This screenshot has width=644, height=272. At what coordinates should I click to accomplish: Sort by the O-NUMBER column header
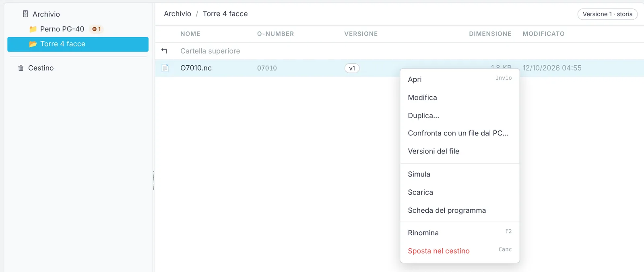click(276, 34)
